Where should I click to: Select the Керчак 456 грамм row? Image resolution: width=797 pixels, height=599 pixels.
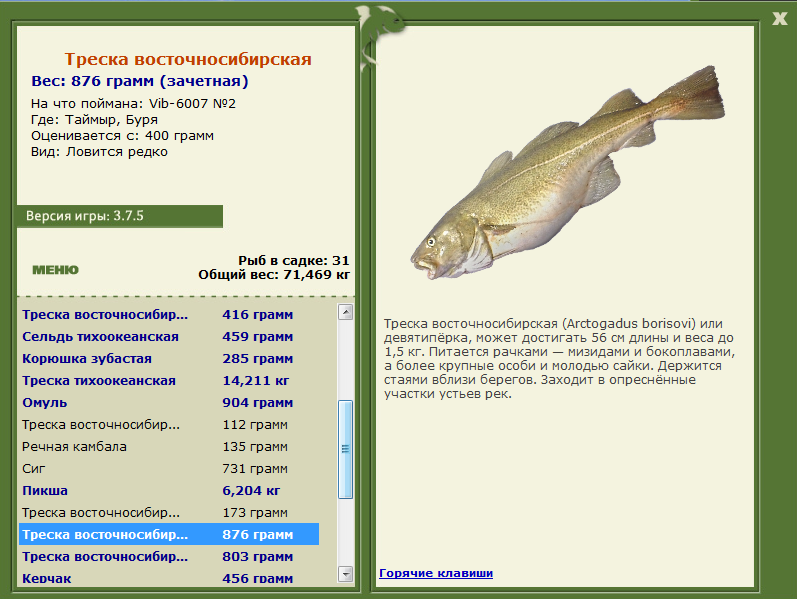tap(169, 578)
